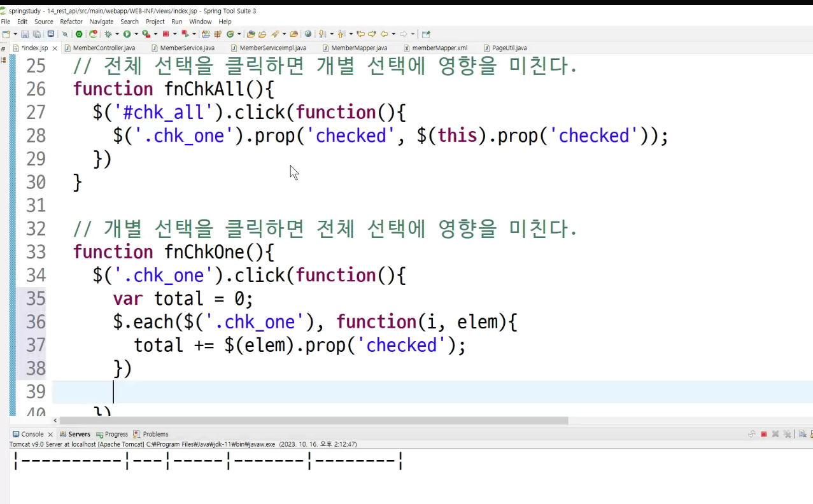Click the Run Last Tool coverage icon

tap(146, 34)
